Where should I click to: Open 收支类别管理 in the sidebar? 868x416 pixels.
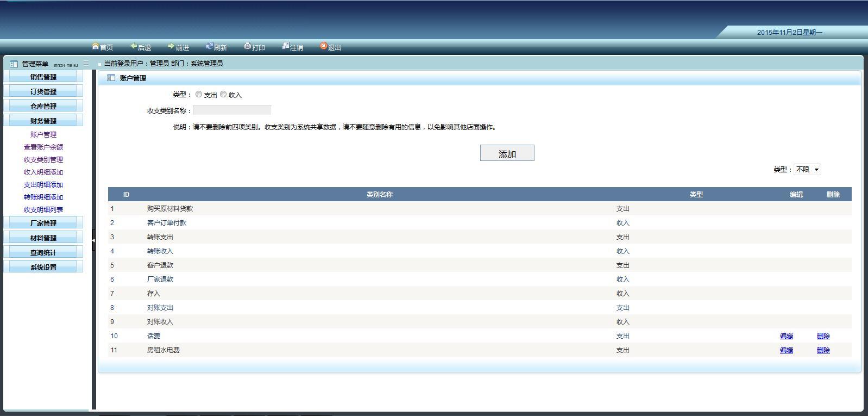43,160
